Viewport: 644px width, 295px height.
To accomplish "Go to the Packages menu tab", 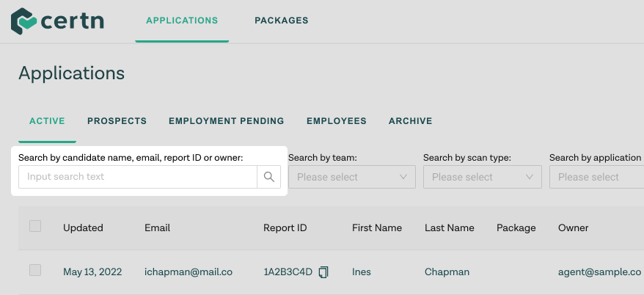I will point(282,21).
